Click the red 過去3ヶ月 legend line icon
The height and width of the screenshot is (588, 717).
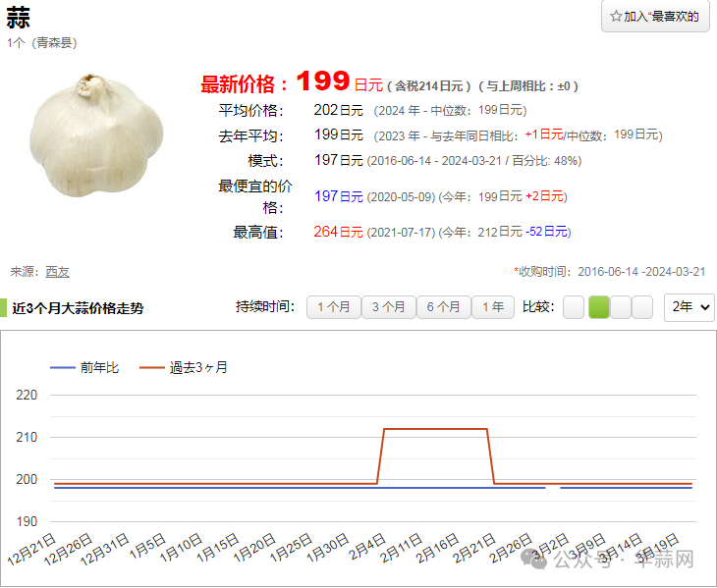[151, 368]
